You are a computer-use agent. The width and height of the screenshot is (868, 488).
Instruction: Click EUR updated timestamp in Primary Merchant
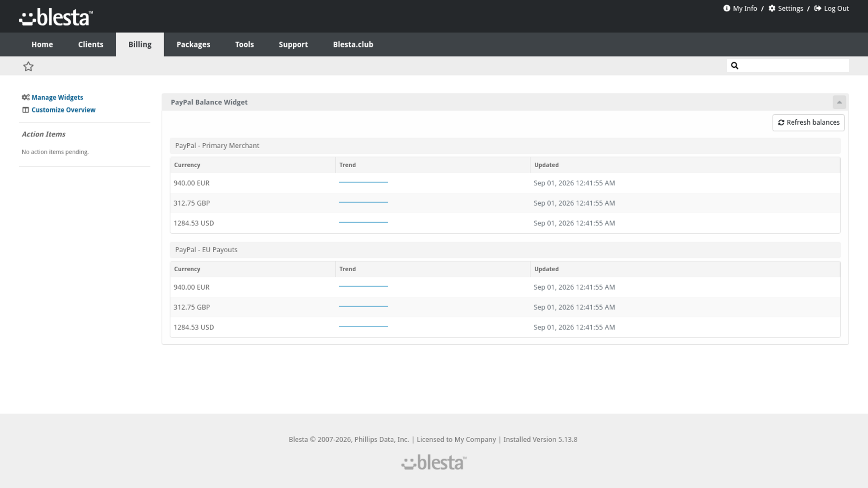574,183
